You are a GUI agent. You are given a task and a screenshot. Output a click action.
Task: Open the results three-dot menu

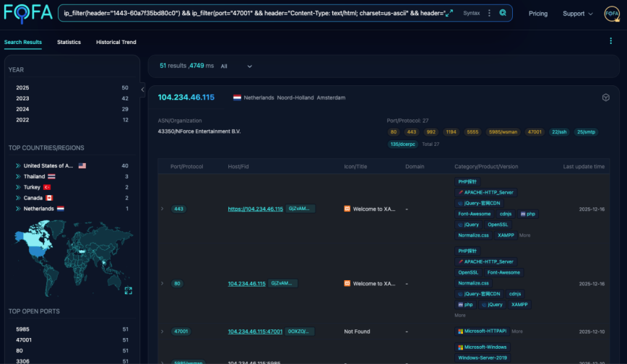611,41
